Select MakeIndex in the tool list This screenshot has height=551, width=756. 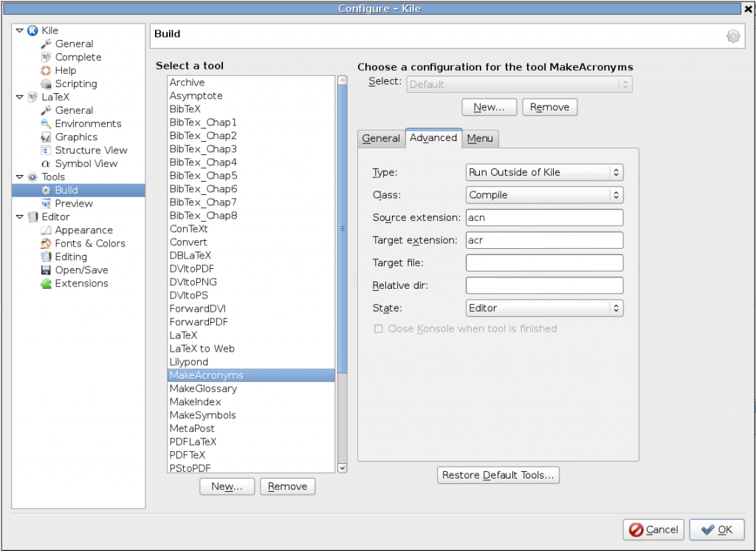tap(251, 402)
